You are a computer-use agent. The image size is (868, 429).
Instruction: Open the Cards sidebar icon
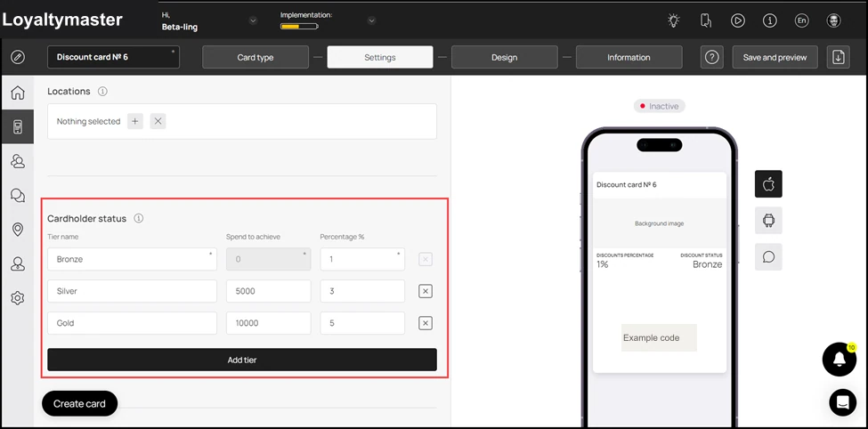pyautogui.click(x=18, y=126)
